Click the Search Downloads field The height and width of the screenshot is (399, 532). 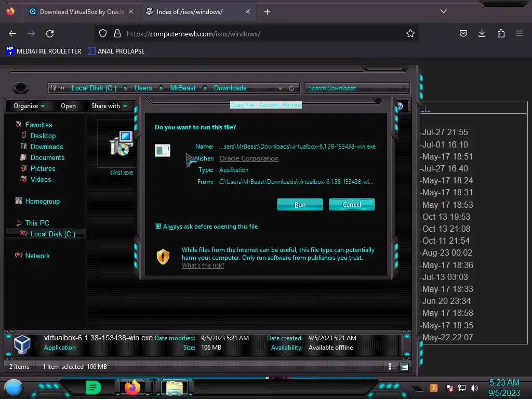coord(357,88)
